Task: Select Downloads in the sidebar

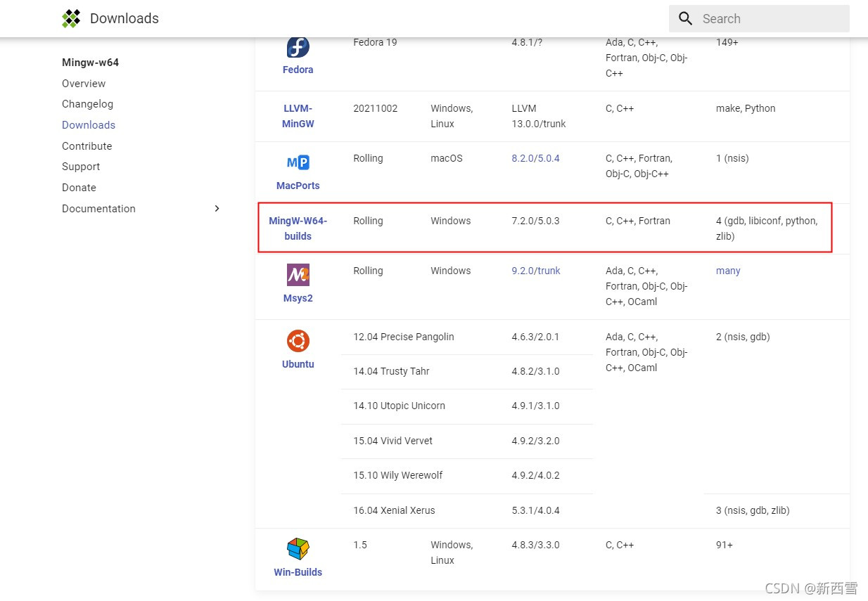Action: coord(89,125)
